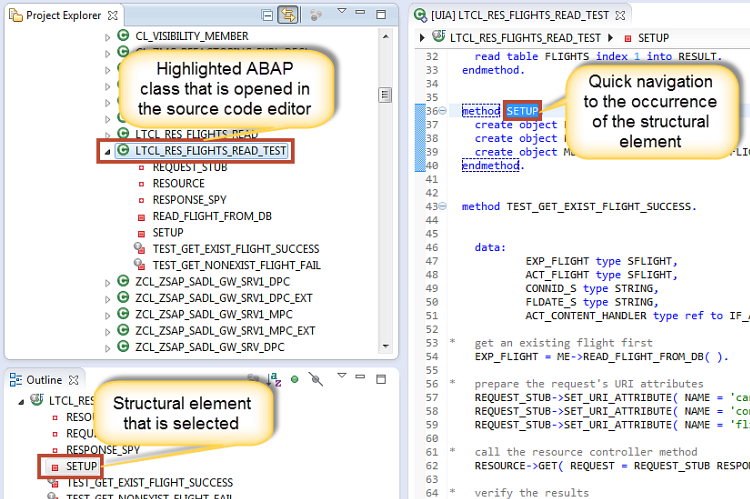
Task: Minimize the Outline view
Action: [x=360, y=377]
